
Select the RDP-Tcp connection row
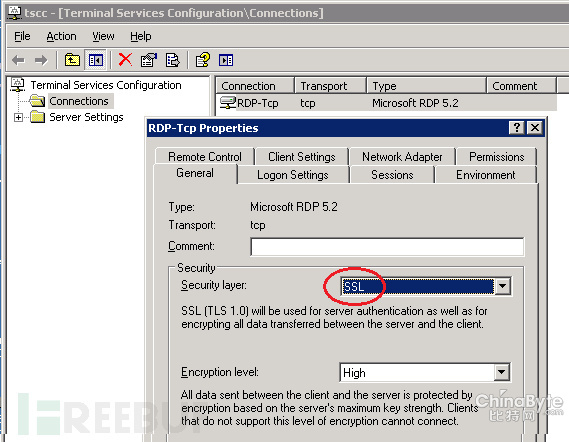click(x=386, y=103)
